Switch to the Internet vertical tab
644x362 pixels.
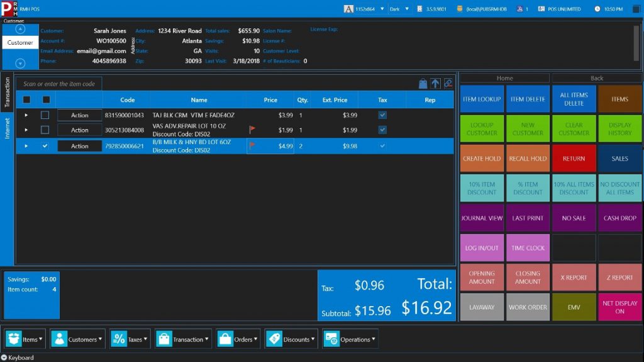(x=8, y=128)
